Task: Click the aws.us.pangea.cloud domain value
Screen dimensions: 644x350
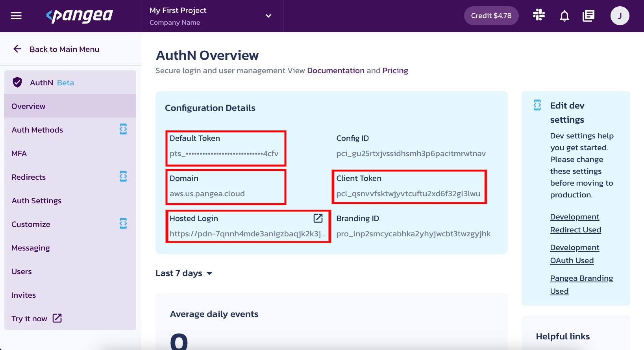Action: coord(207,193)
